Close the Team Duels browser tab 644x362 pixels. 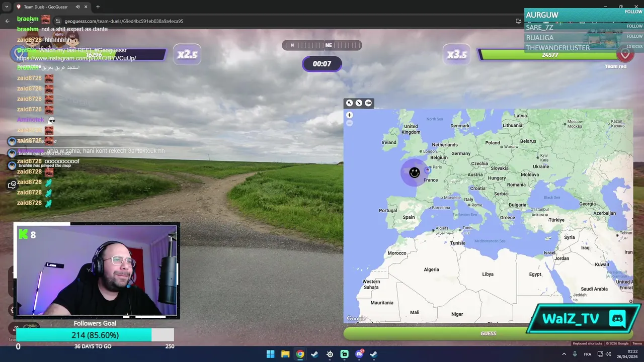coord(86,7)
